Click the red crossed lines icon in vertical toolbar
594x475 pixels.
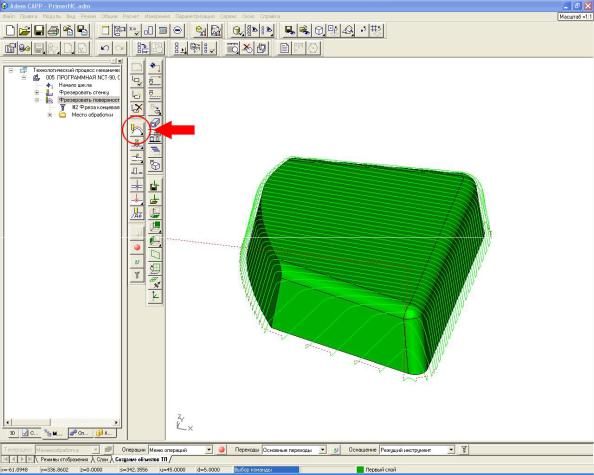[137, 199]
